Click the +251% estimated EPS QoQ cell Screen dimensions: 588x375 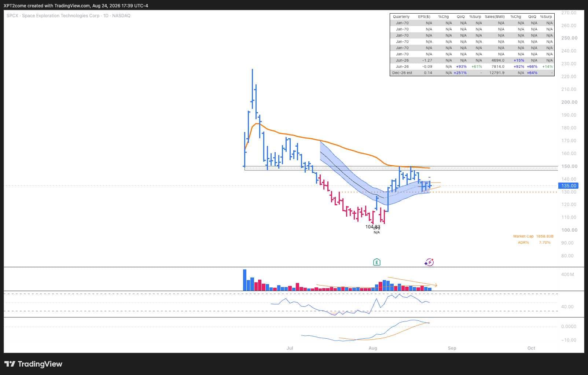tap(460, 73)
